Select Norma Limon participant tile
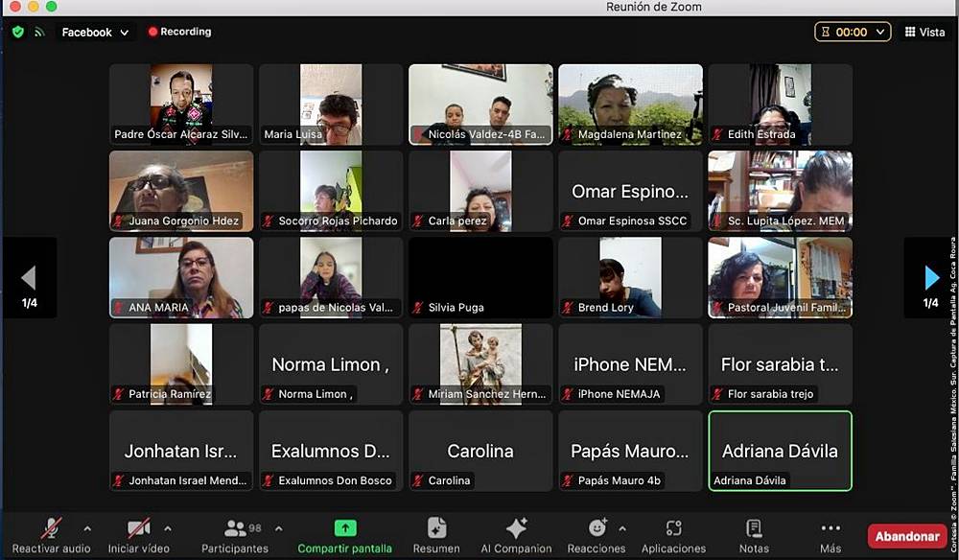The image size is (959, 560). click(331, 364)
